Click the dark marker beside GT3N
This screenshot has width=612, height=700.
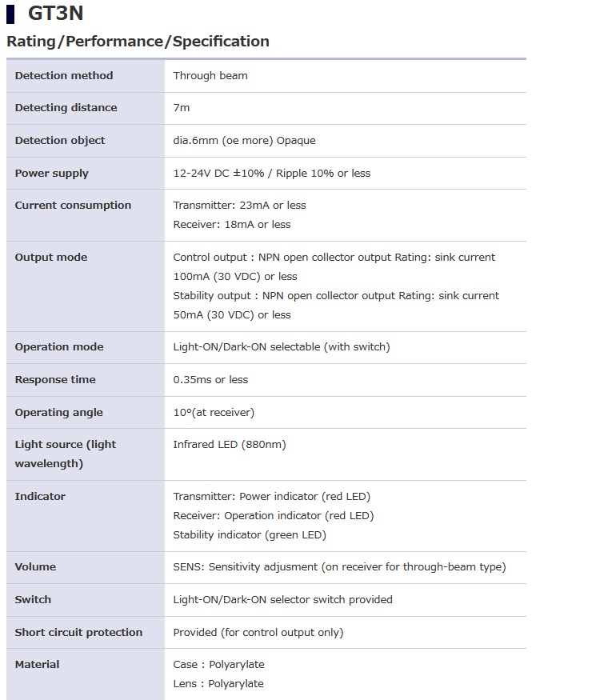click(x=10, y=14)
